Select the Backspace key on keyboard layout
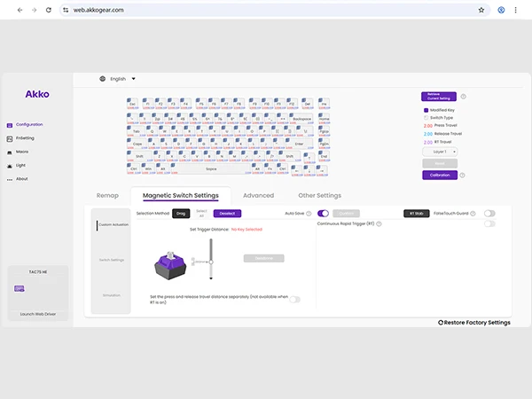This screenshot has width=532, height=399. pyautogui.click(x=301, y=119)
